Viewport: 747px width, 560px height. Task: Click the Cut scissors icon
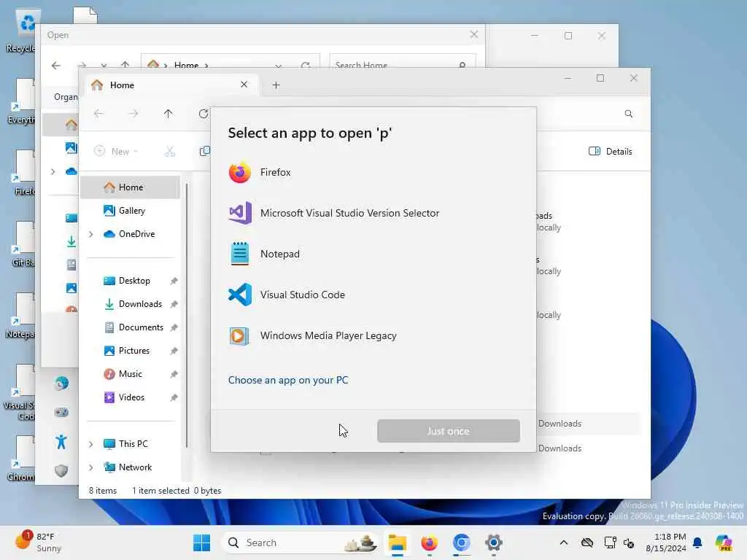point(170,152)
